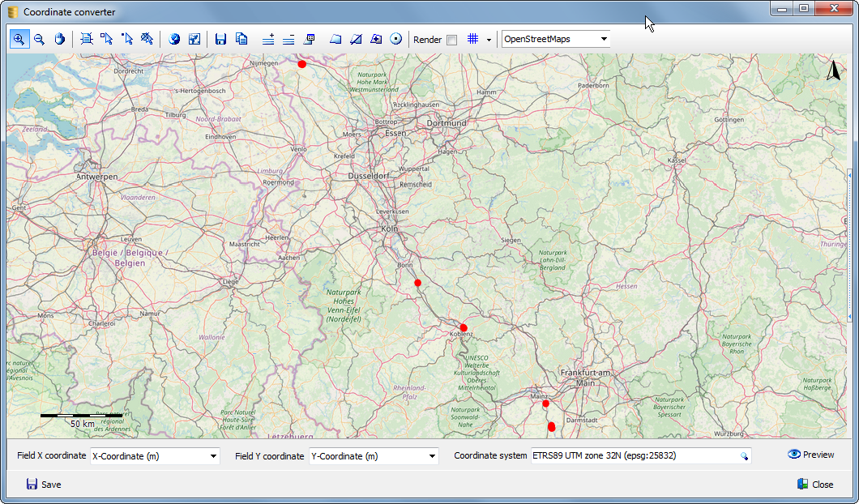859x504 pixels.
Task: Click the red point near Koblenz
Action: tap(464, 328)
